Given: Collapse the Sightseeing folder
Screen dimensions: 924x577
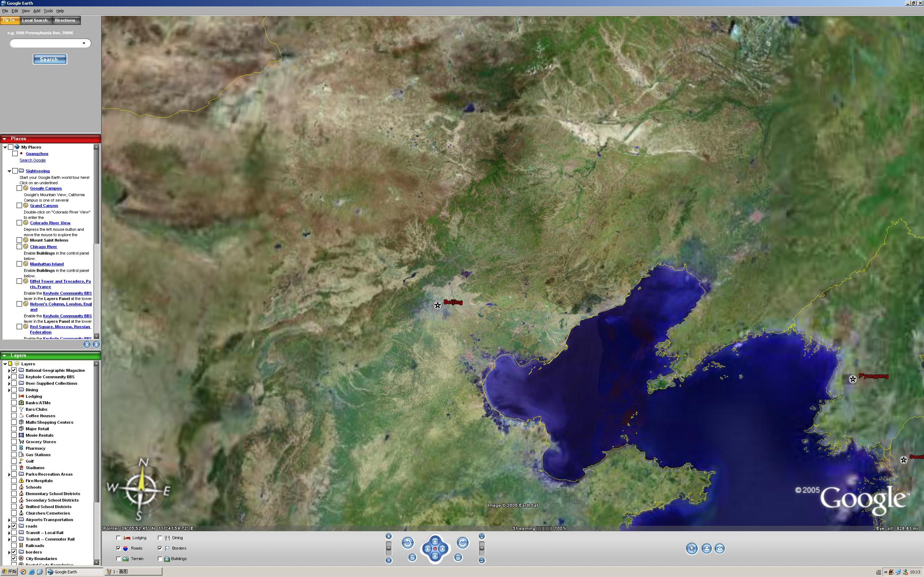Looking at the screenshot, I should [x=9, y=171].
